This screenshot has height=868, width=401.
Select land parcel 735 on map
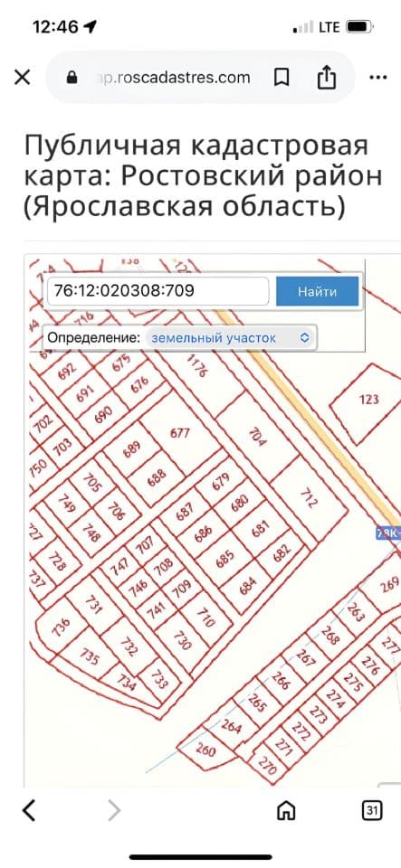90,656
